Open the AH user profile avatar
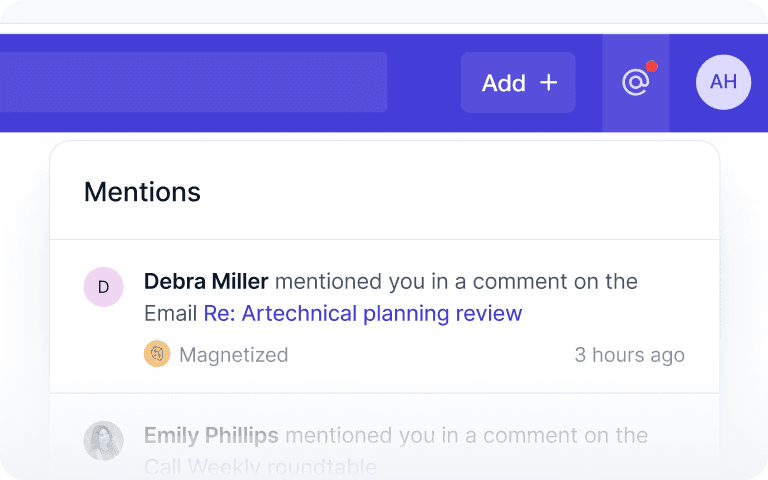Screen dimensions: 768x480 pyautogui.click(x=723, y=83)
